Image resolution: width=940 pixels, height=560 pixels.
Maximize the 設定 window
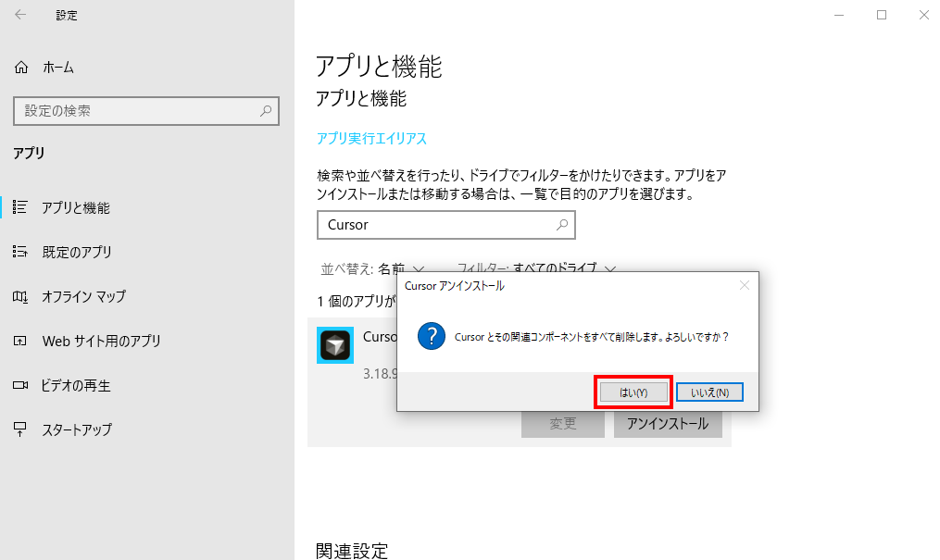coord(882,15)
